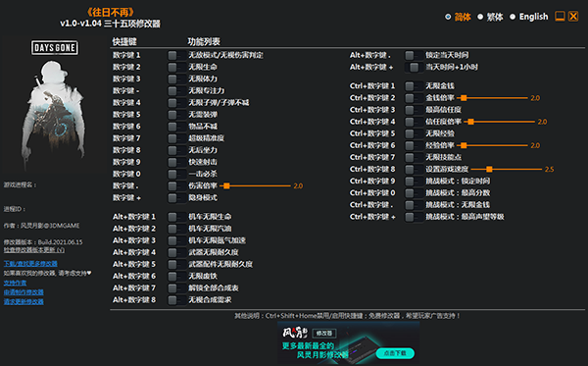This screenshot has height=366, width=588.
Task: Enable 锁定当天时间 freeze daytime toggle
Action: pyautogui.click(x=414, y=56)
